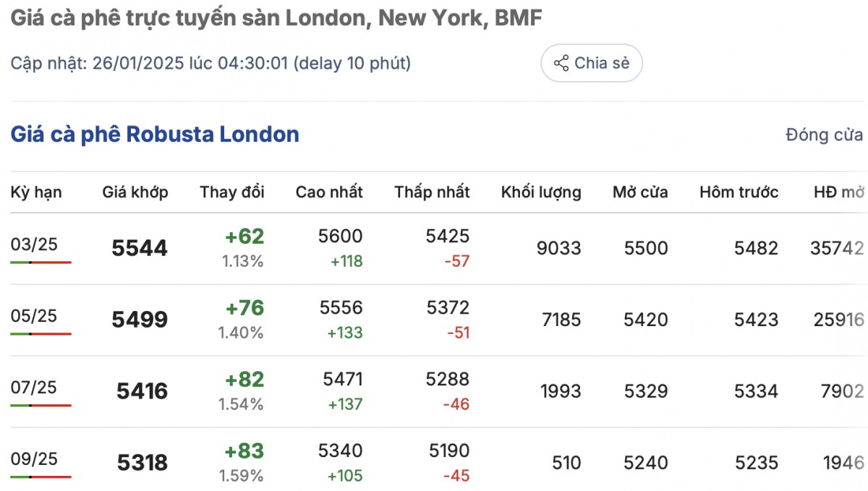The width and height of the screenshot is (868, 491).
Task: Click the share icon beside Chia sẻ
Action: click(561, 64)
